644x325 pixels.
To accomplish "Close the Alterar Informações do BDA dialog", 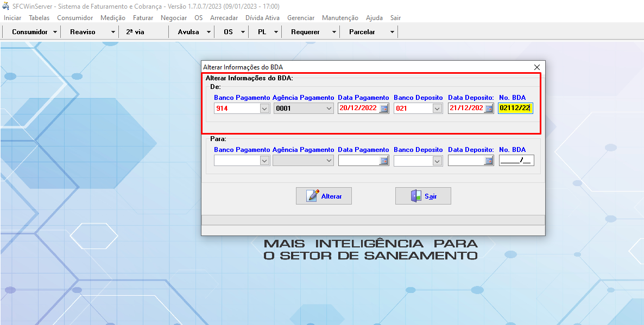I will (537, 67).
